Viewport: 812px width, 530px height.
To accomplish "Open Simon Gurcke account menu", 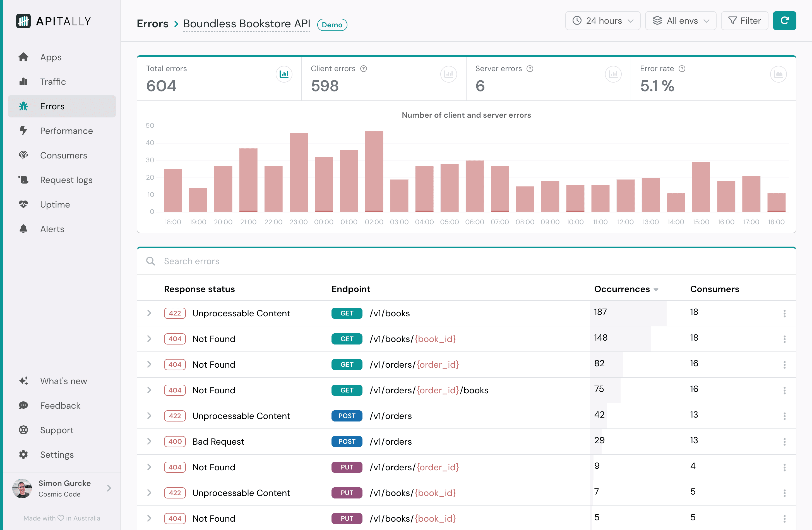I will point(62,488).
